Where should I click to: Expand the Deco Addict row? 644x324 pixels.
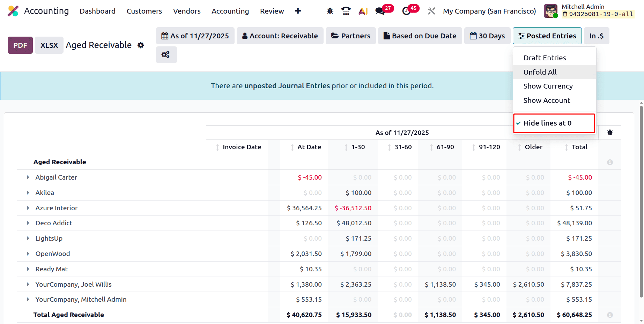[x=28, y=223]
